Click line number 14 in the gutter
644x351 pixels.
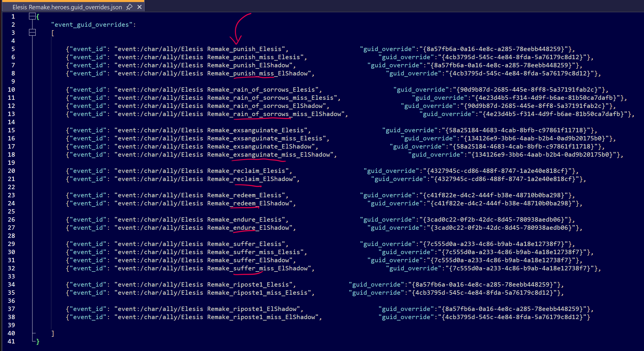[11, 122]
